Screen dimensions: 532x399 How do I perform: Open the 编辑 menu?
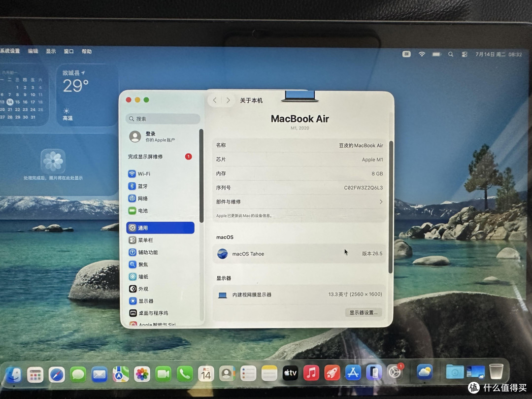(x=33, y=51)
